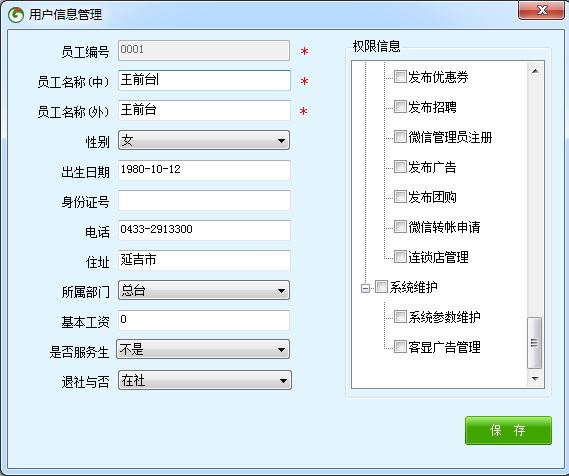Enable the 客显广告管理 checkbox

[400, 346]
